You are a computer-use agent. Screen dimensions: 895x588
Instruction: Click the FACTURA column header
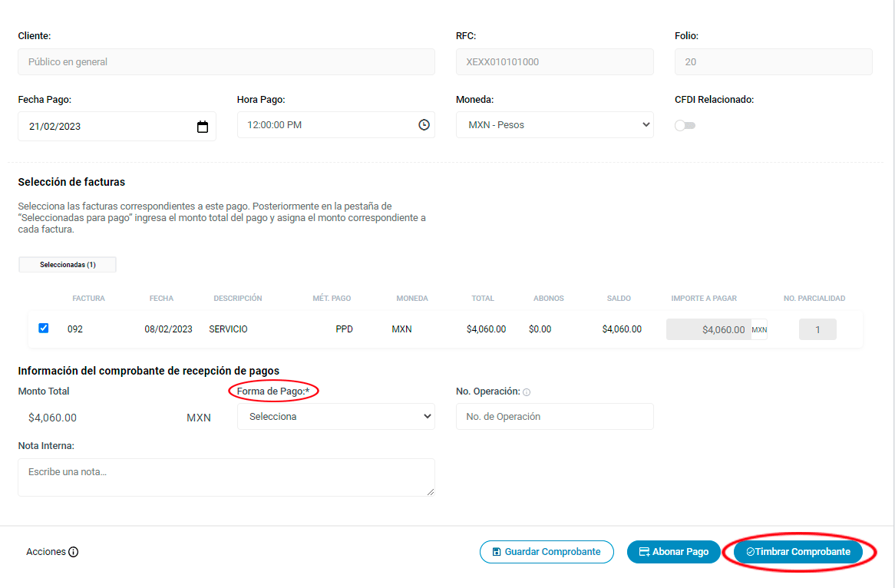88,299
